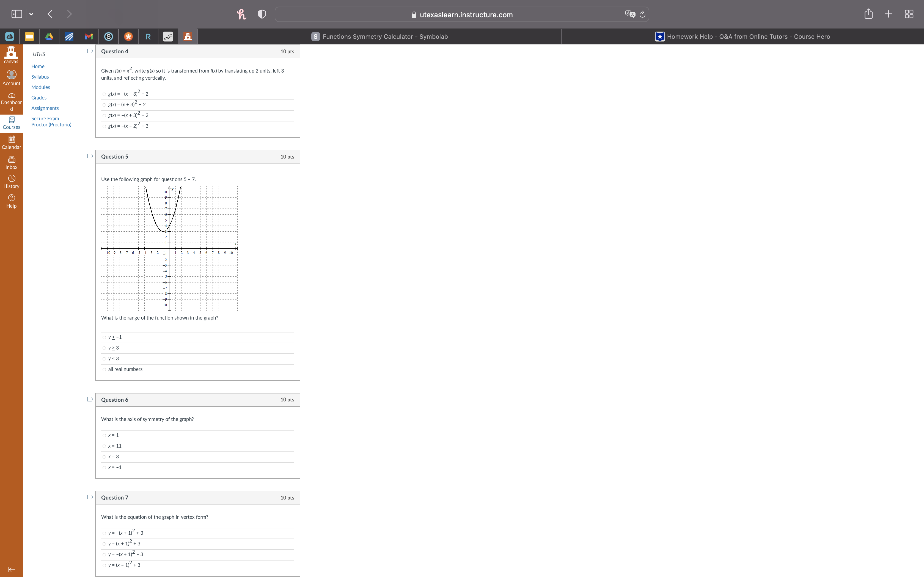
Task: Open the Inbox in the Canvas sidebar
Action: pyautogui.click(x=12, y=162)
